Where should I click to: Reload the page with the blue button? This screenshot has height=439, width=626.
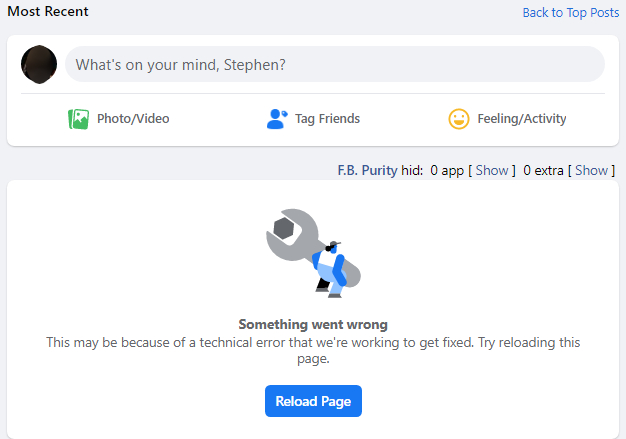313,401
